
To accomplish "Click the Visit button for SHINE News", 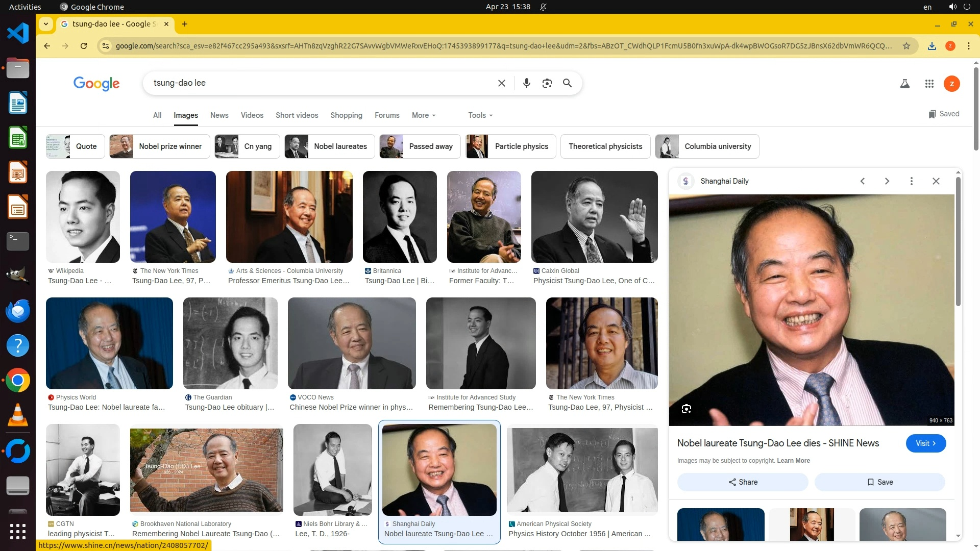I will click(x=925, y=443).
